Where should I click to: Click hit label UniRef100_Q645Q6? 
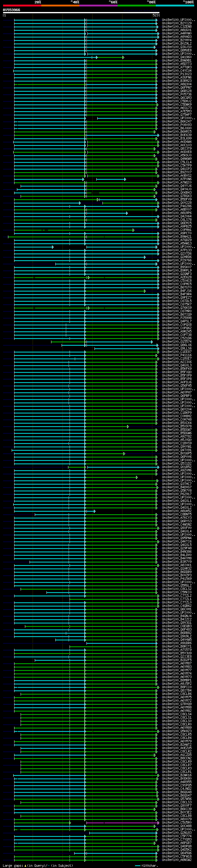(177, 853)
